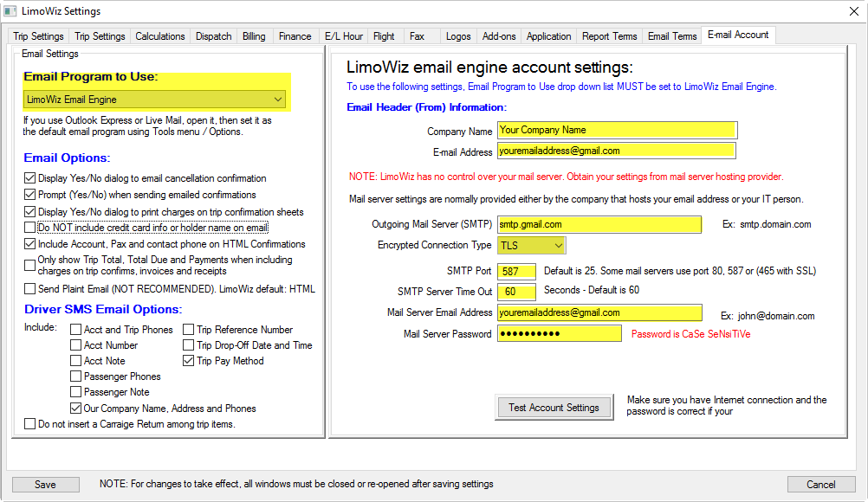The width and height of the screenshot is (868, 502).
Task: Focus the Mail Server Email Address field
Action: click(600, 313)
